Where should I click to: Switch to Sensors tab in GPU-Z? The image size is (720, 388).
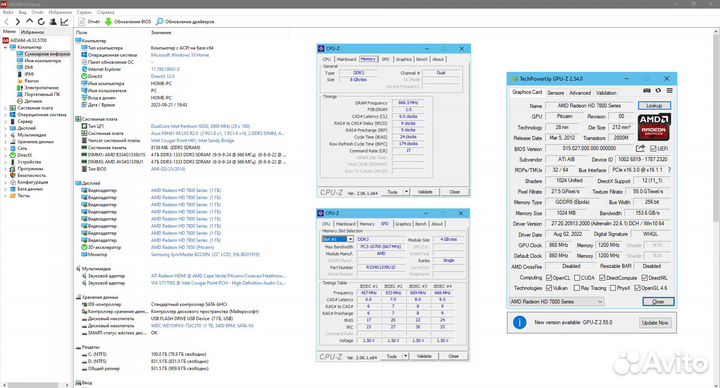pos(556,92)
